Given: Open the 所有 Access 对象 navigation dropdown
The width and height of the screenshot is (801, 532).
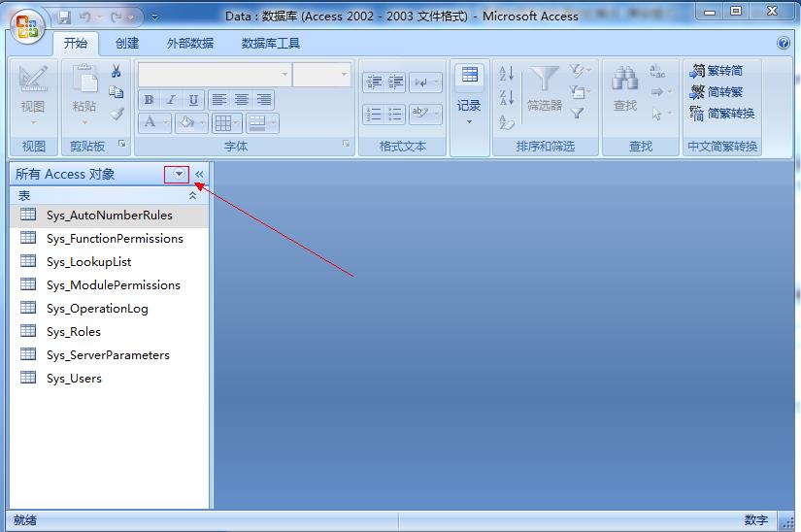Looking at the screenshot, I should [x=177, y=175].
